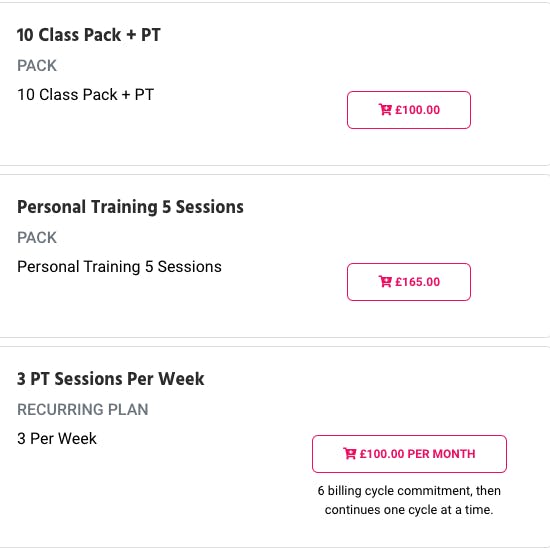Select the 10 Class Pack + PT description text
The height and width of the screenshot is (553, 550).
[86, 95]
